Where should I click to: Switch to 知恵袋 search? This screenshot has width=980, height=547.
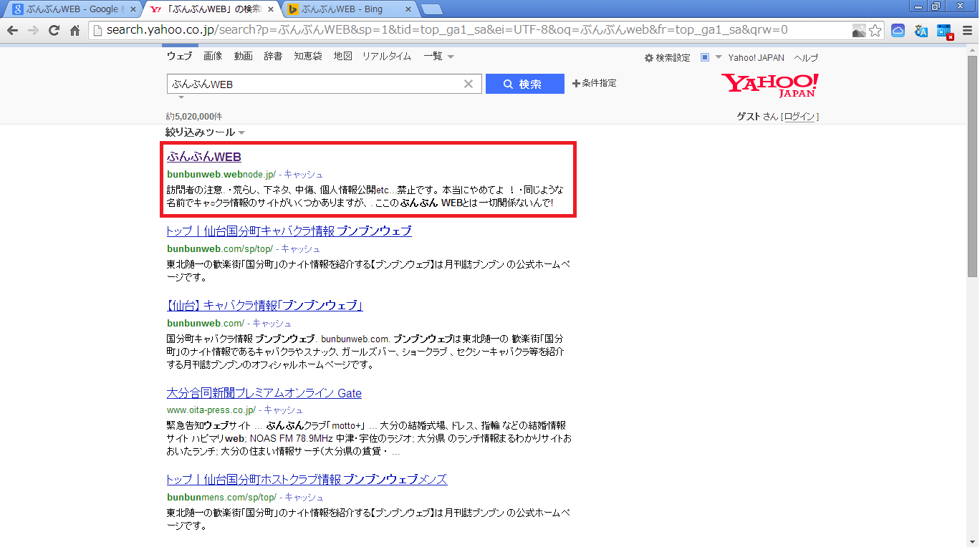308,57
